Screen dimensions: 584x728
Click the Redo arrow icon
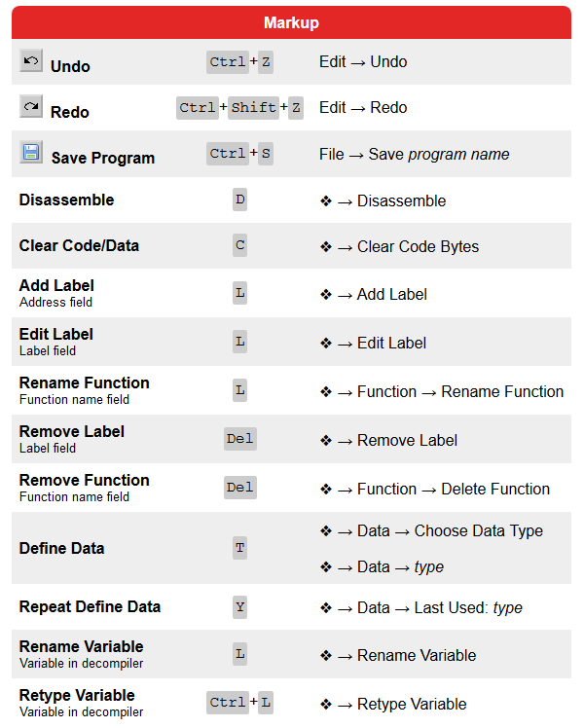pos(31,106)
